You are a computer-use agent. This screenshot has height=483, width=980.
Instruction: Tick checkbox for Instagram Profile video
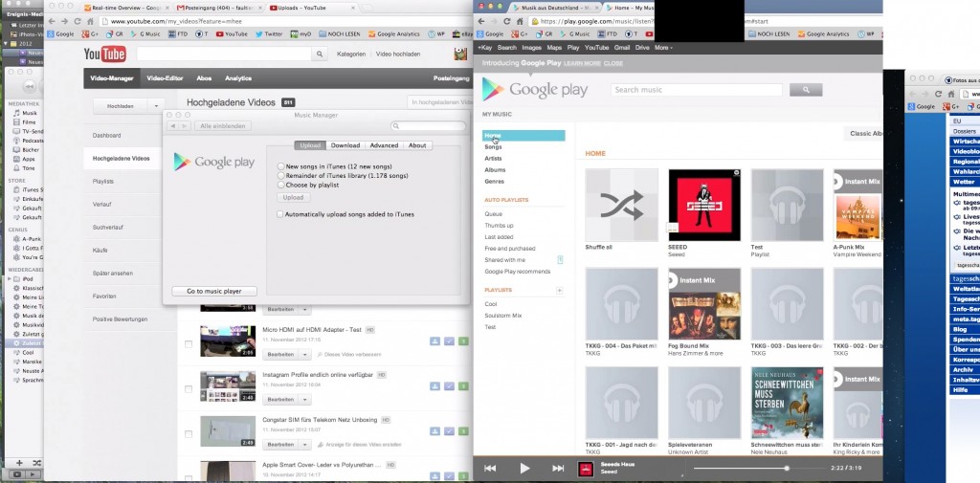pyautogui.click(x=189, y=389)
